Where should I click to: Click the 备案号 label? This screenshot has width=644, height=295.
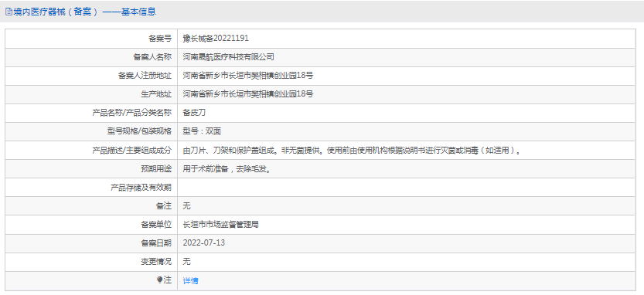(160, 39)
